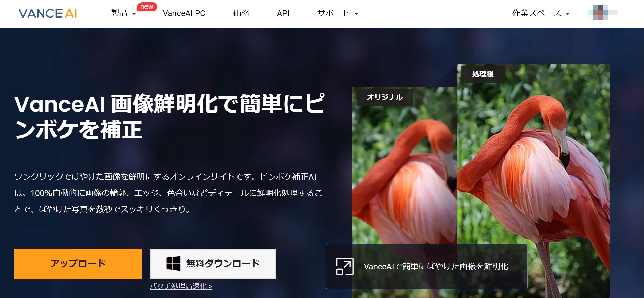Click the orange アップロード button

coord(78,264)
